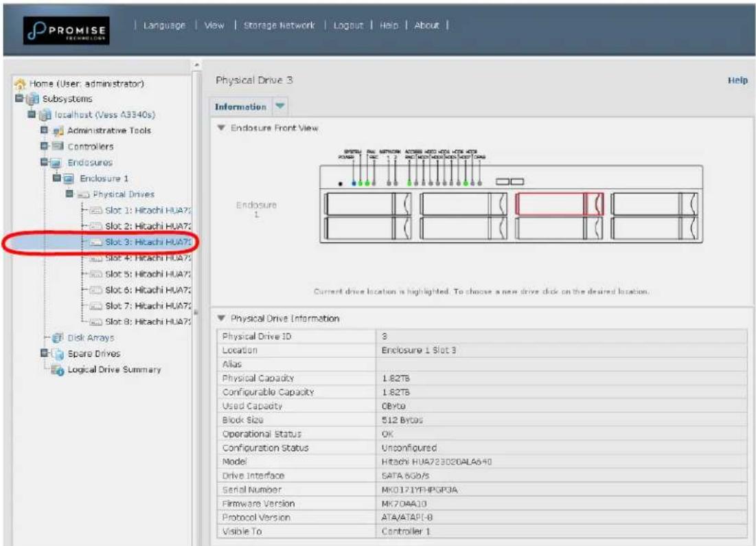Click the tree panel scrollbar up arrow

196,65
